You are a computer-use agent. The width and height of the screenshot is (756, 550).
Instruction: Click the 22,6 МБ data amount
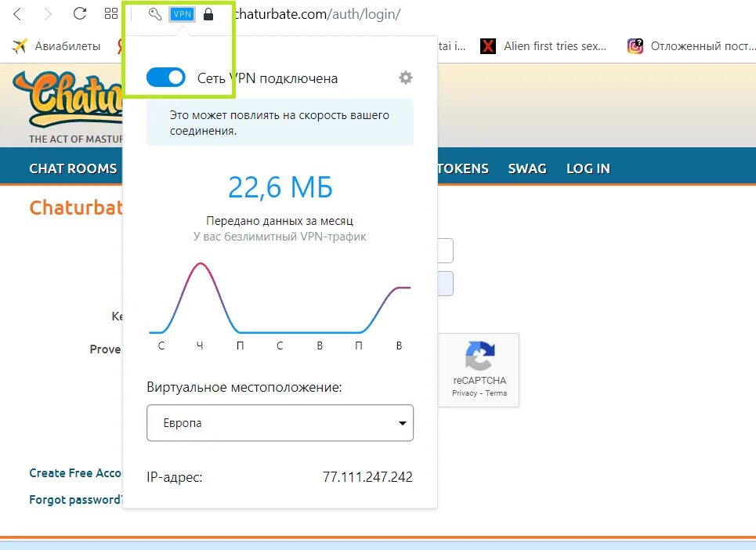click(x=280, y=187)
